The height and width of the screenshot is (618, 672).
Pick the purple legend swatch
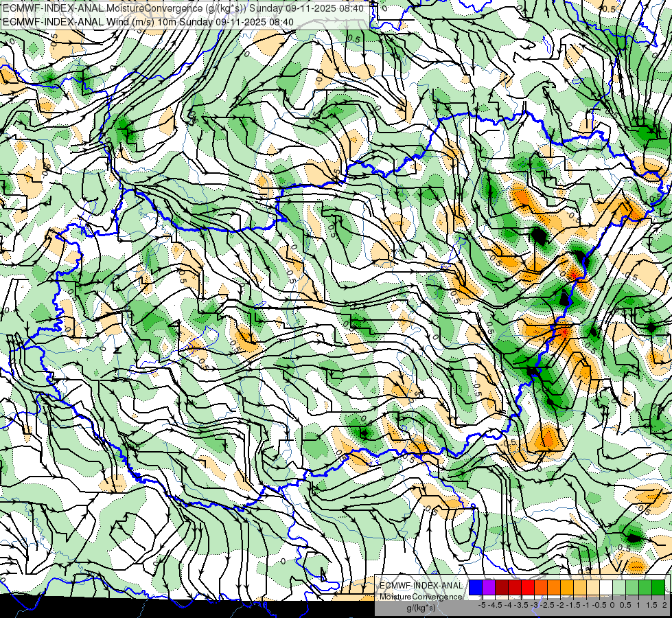pyautogui.click(x=489, y=587)
